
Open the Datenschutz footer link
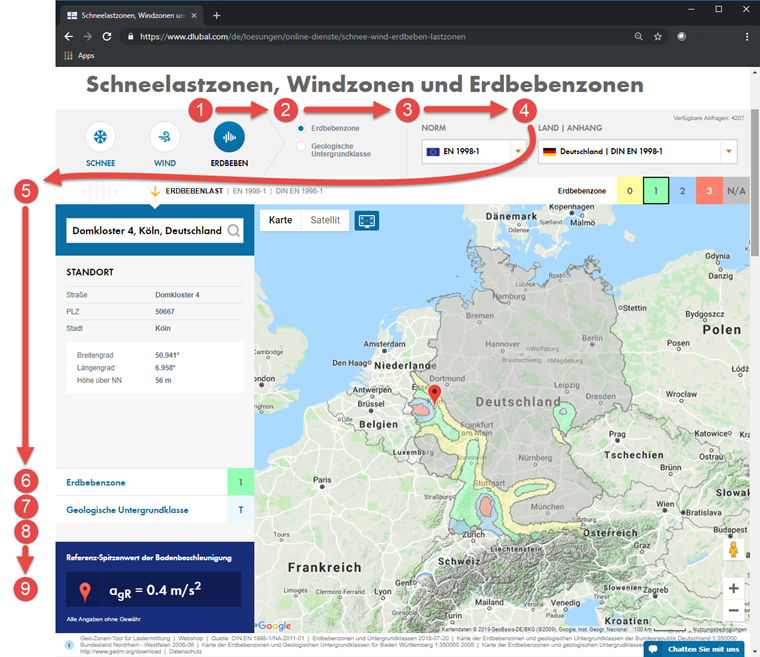point(186,651)
